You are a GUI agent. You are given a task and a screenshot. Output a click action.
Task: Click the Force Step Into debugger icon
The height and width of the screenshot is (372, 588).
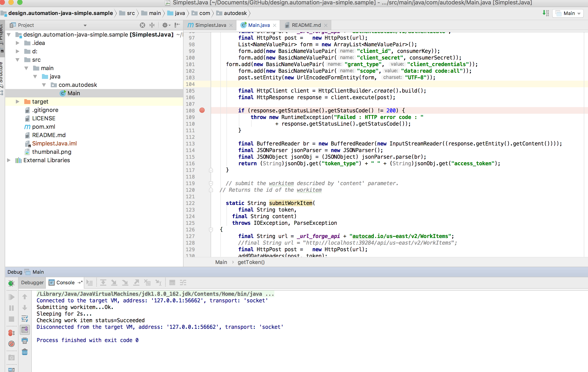coord(125,283)
